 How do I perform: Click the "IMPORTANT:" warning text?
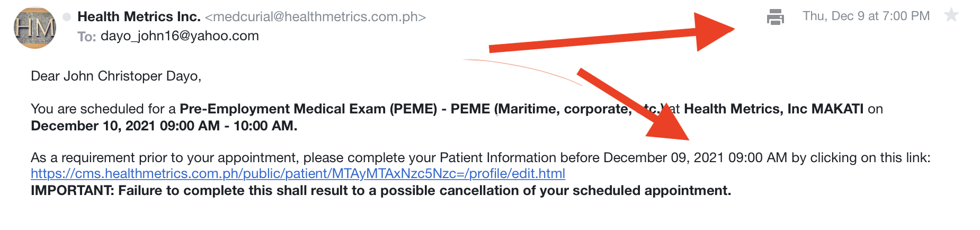tap(72, 190)
